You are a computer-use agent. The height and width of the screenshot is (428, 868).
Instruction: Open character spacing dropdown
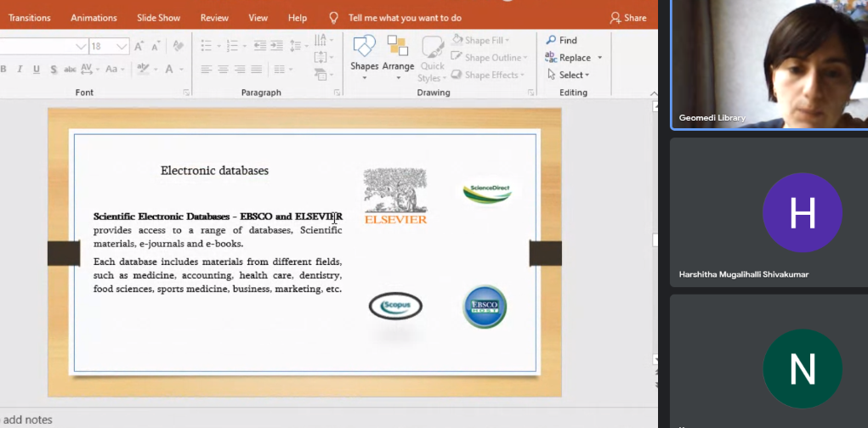point(88,69)
